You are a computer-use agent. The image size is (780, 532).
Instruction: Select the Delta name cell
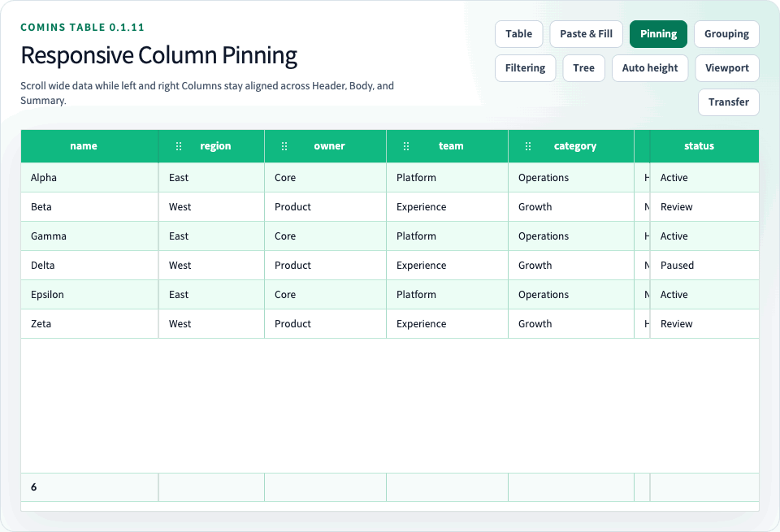click(89, 266)
